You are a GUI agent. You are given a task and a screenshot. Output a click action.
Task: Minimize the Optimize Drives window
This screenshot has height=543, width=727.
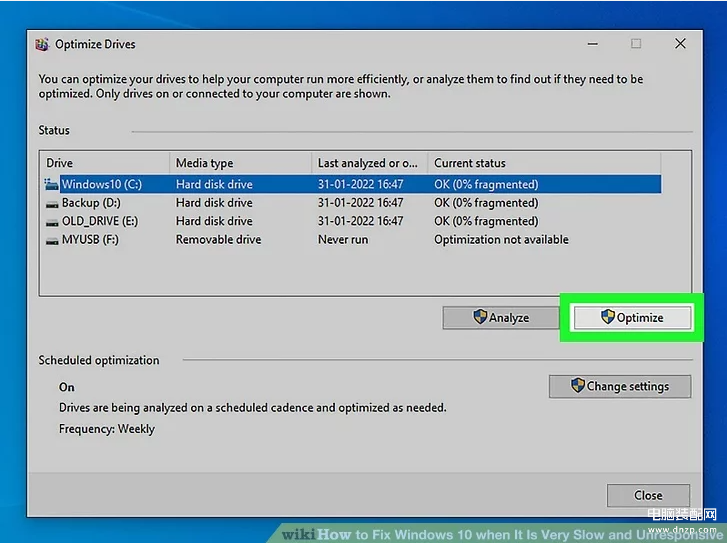[593, 44]
